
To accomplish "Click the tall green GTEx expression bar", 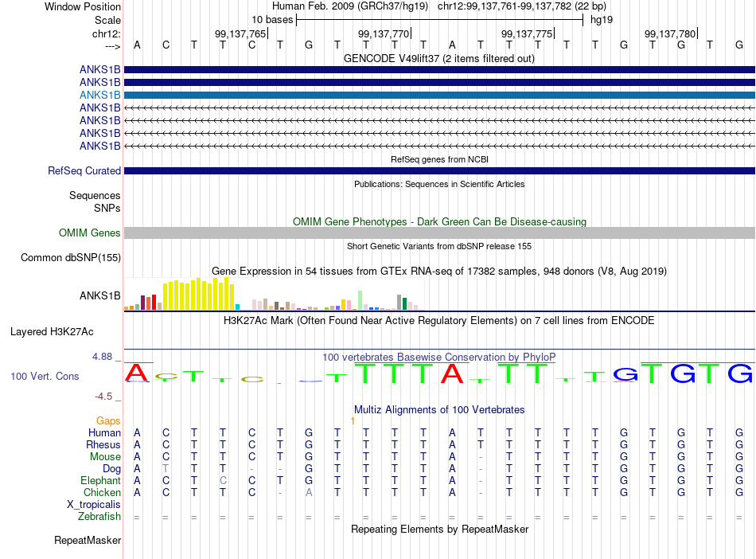I will 360,300.
